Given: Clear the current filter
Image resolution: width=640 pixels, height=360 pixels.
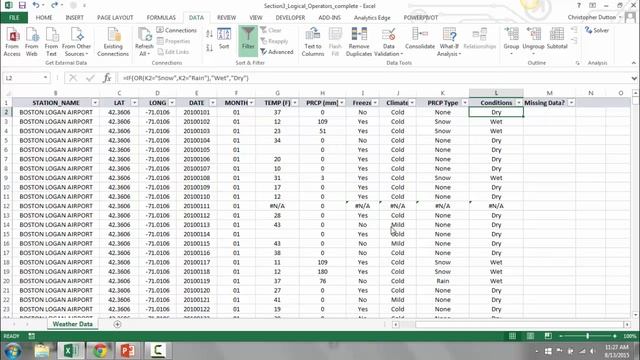Looking at the screenshot, I should pos(271,30).
